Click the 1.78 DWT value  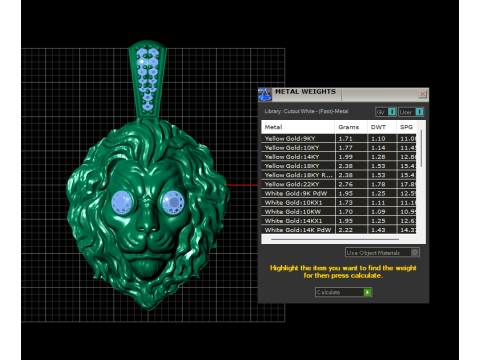(x=378, y=184)
